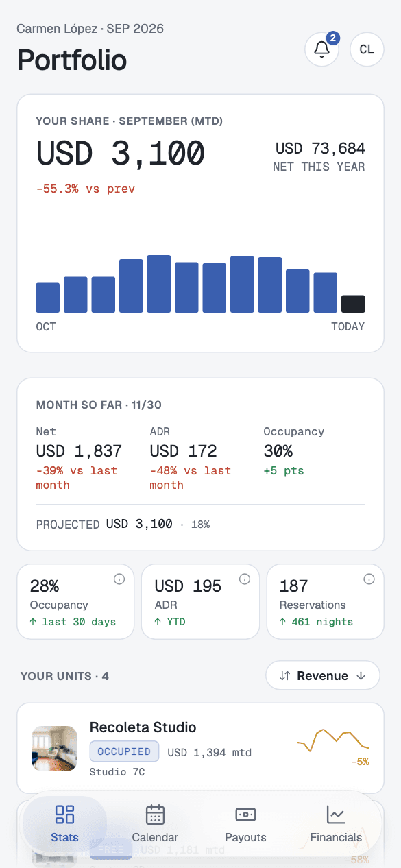This screenshot has width=401, height=868.
Task: Tap the -55.3% vs prev text
Action: [x=86, y=189]
